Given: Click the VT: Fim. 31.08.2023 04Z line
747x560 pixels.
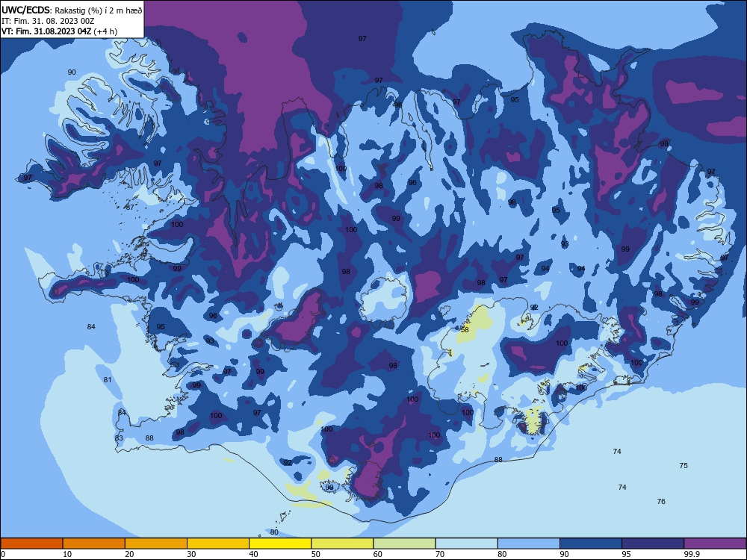Looking at the screenshot, I should (60, 31).
